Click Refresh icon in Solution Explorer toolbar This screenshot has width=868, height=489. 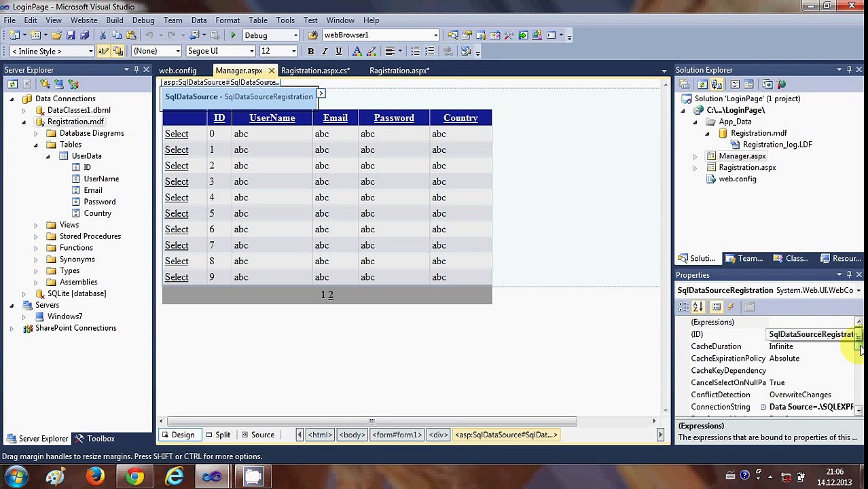(702, 85)
